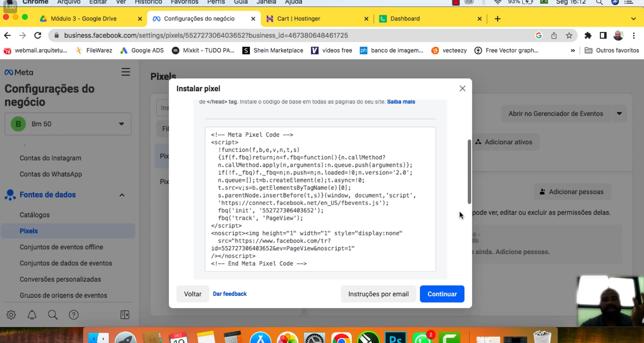The image size is (644, 343).
Task: Open the Chrome profile avatar
Action: point(618,35)
